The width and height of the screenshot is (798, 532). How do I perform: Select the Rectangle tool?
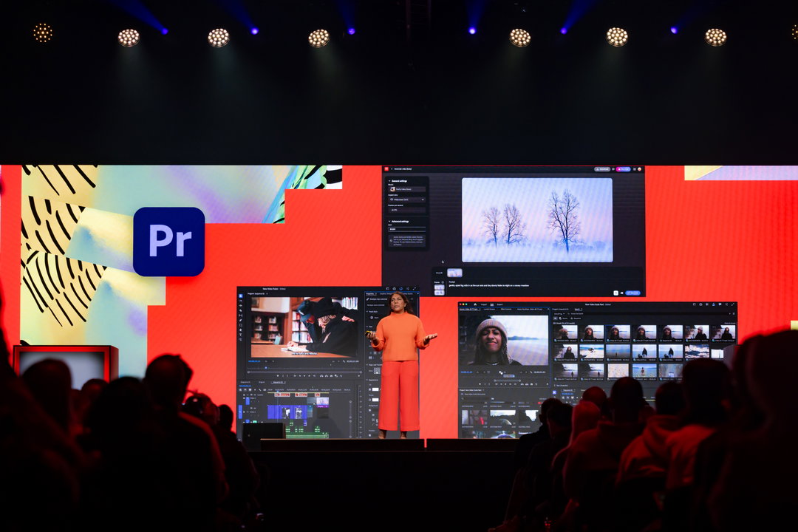(x=241, y=325)
